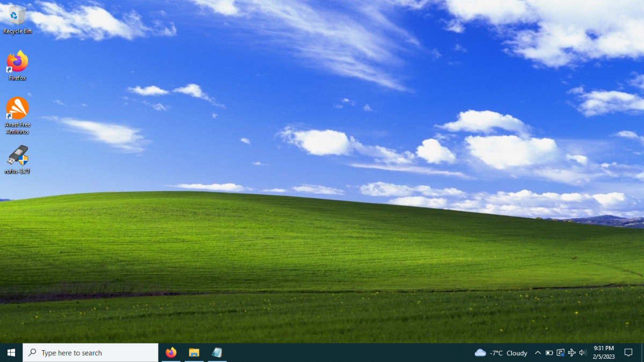Click the Show desktop strip at taskbar edge
This screenshot has height=362, width=644.
[x=642, y=352]
